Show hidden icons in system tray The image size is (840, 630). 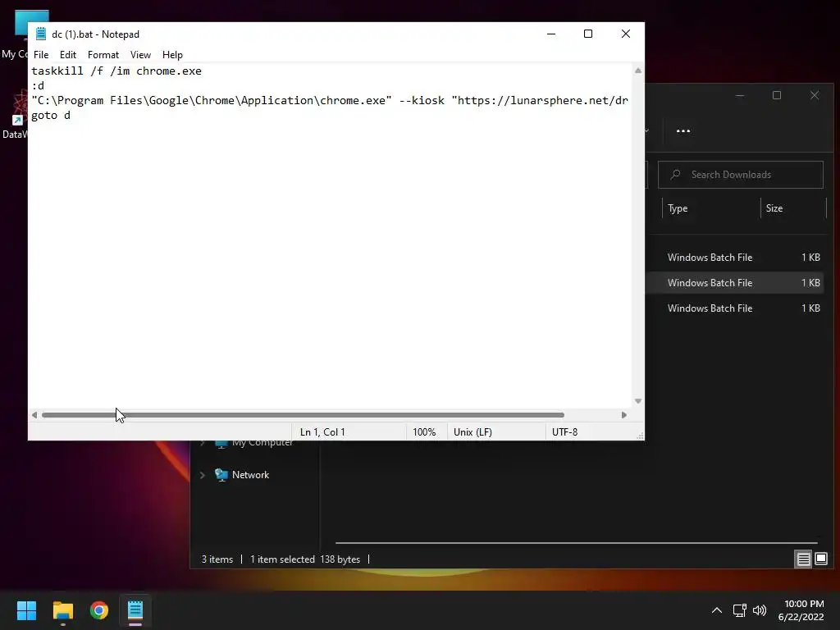[717, 610]
